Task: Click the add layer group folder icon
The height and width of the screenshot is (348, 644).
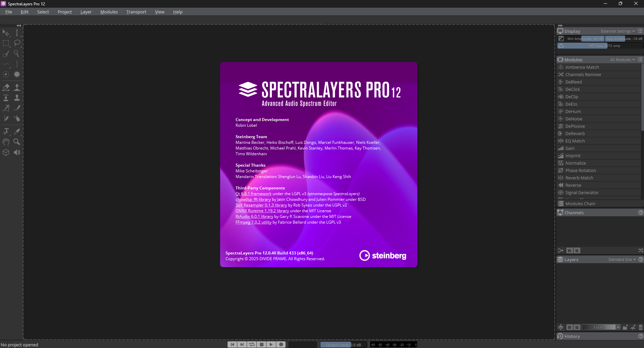Action: coord(625,327)
